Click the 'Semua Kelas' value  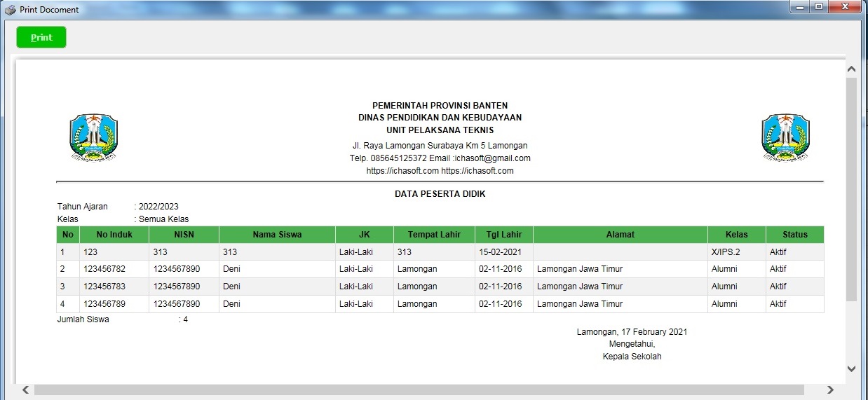(x=163, y=219)
